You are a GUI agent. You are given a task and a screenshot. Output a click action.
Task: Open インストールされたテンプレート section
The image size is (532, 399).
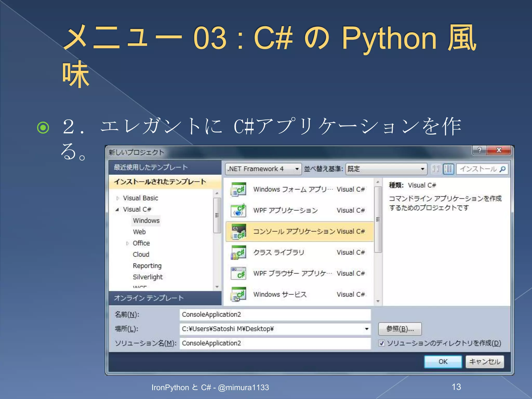pos(165,182)
